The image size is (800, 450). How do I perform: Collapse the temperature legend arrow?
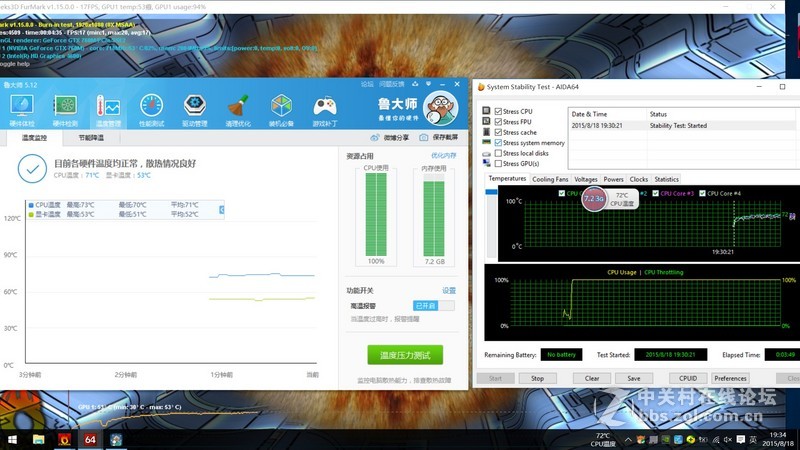pos(221,210)
